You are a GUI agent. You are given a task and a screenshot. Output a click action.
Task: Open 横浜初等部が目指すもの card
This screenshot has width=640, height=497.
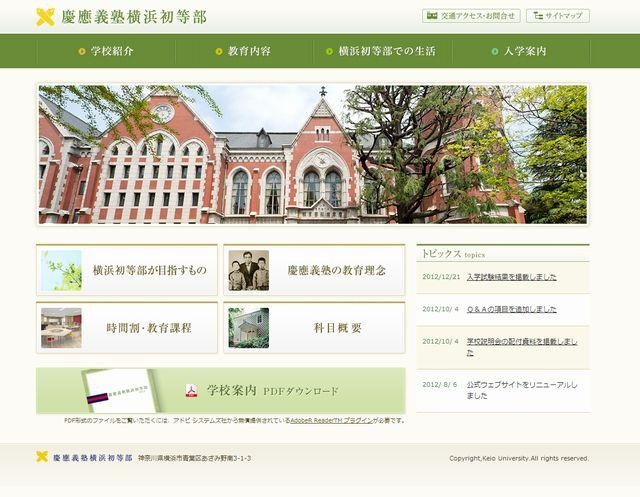point(127,270)
